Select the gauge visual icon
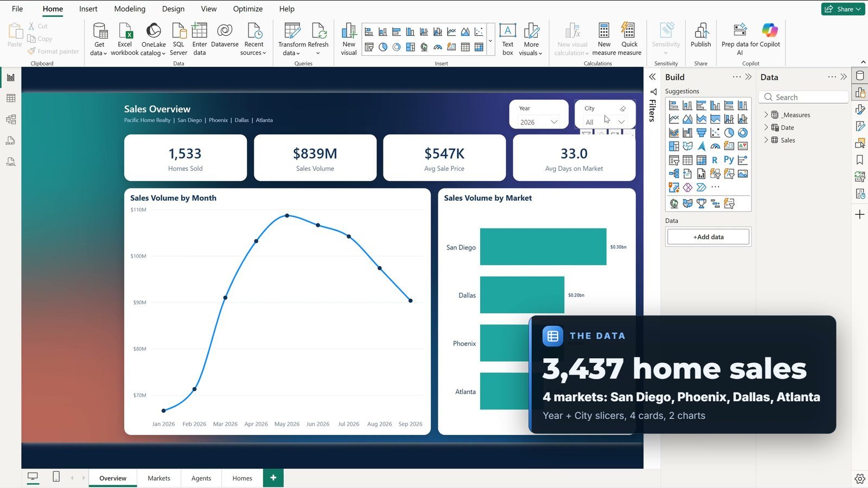This screenshot has height=488, width=868. [715, 146]
